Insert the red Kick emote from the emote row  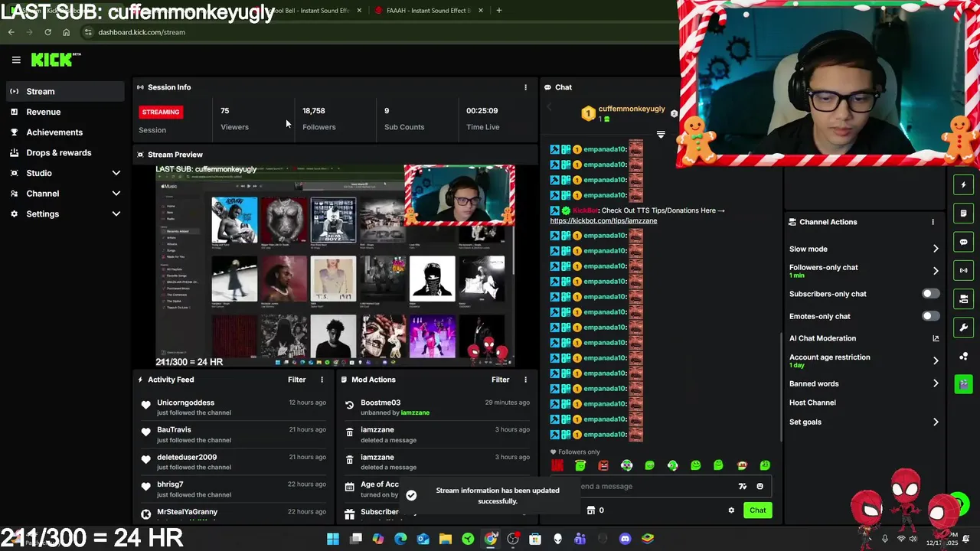pos(557,465)
